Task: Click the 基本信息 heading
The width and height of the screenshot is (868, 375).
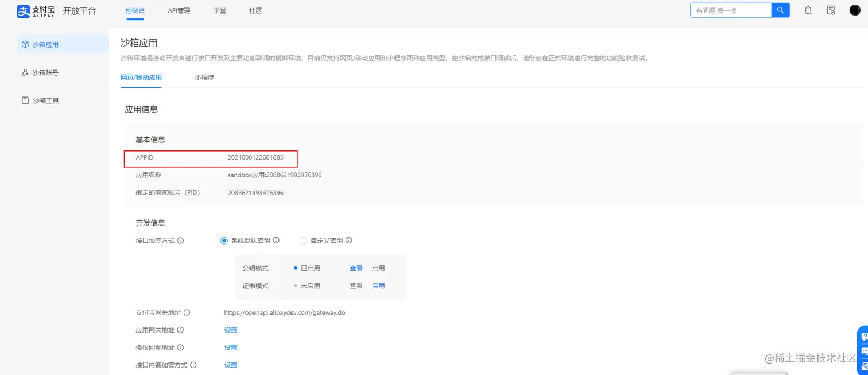Action: tap(150, 140)
